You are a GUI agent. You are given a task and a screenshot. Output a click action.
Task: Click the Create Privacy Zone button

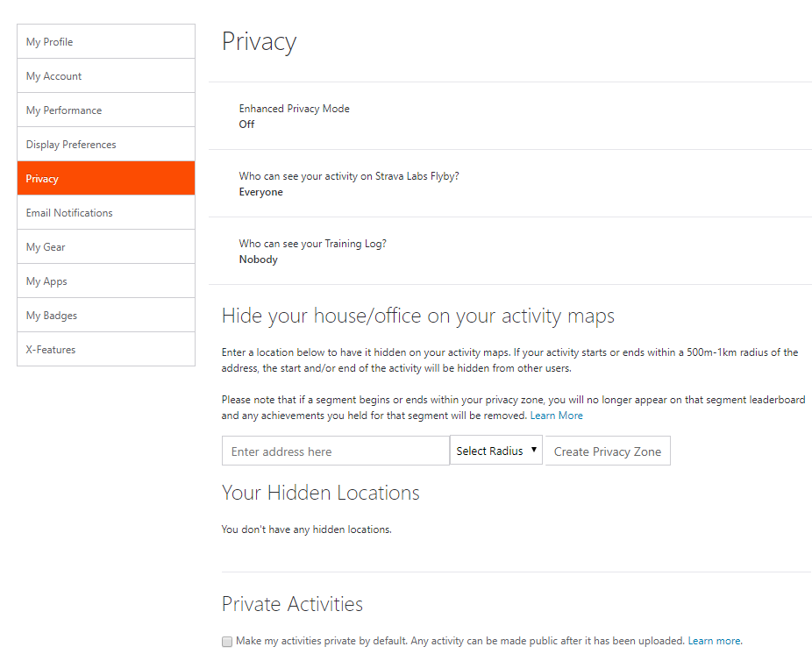click(x=608, y=451)
